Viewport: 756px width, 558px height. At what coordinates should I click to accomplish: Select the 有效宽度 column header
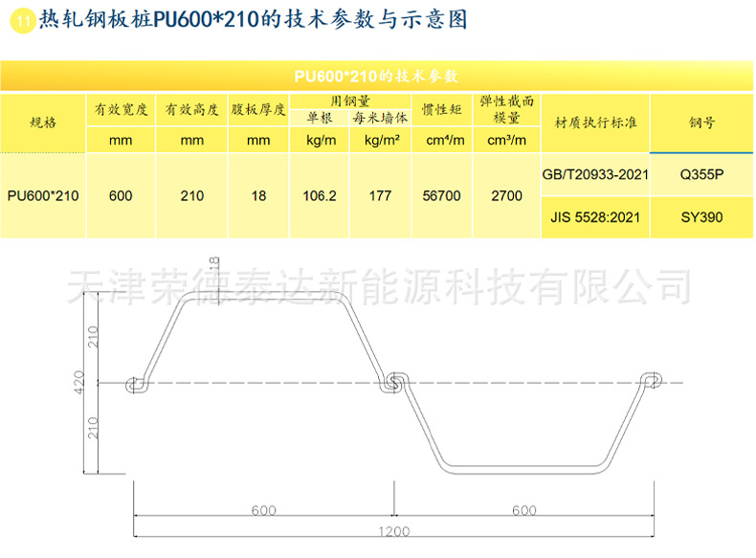click(121, 109)
